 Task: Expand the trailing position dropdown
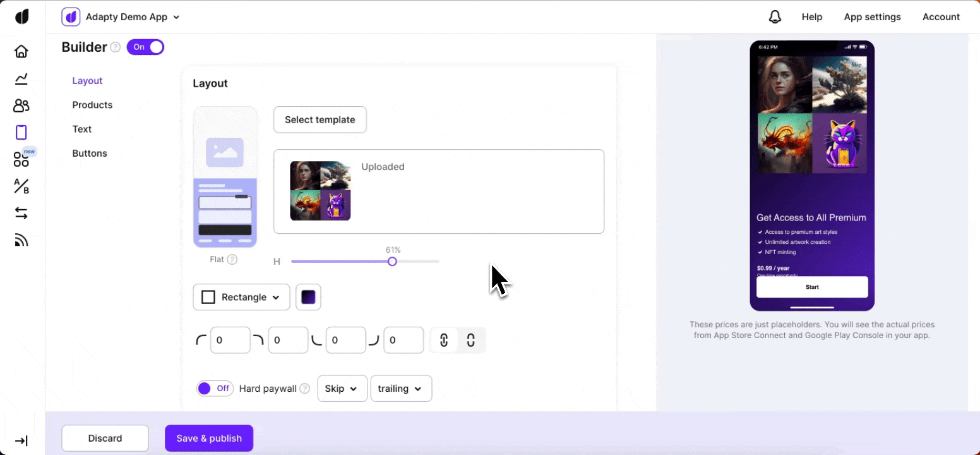(401, 389)
